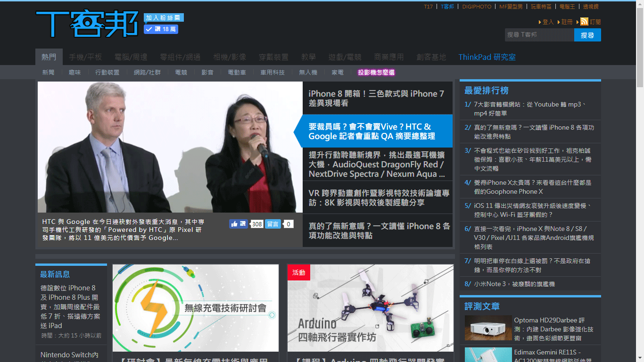Select the 相機/影像 main tab

pyautogui.click(x=230, y=57)
